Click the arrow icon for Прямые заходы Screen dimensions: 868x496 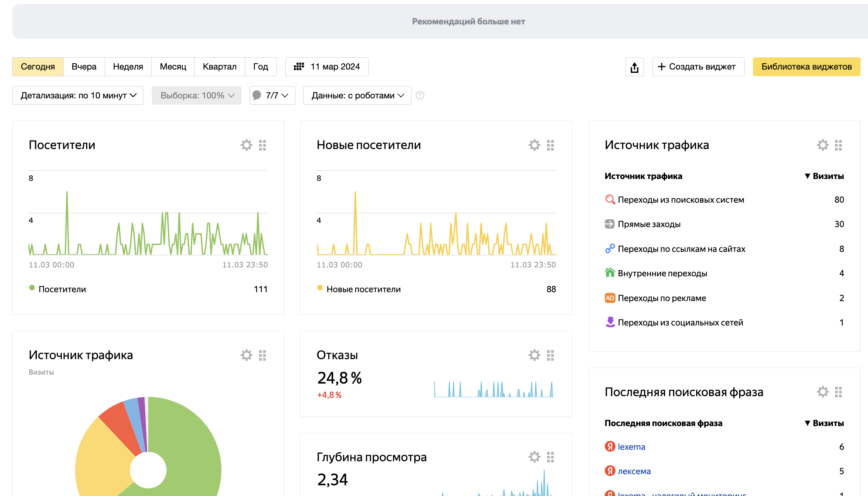(x=610, y=224)
